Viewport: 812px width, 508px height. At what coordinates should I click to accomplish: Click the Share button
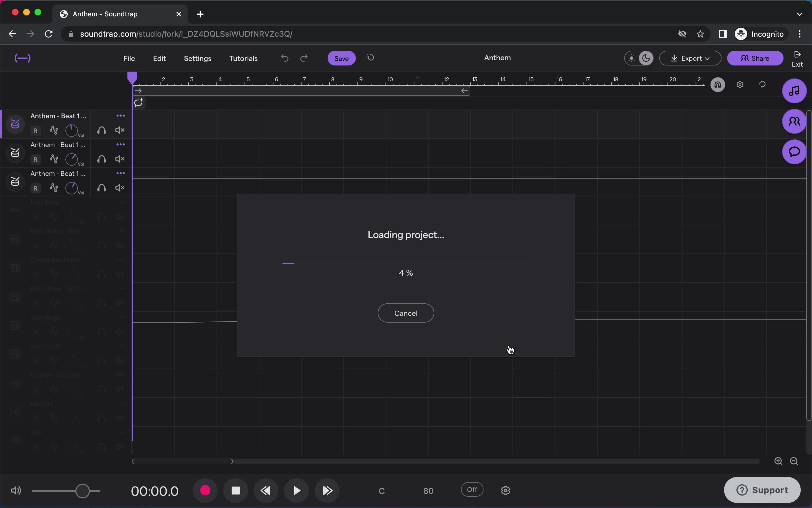755,58
